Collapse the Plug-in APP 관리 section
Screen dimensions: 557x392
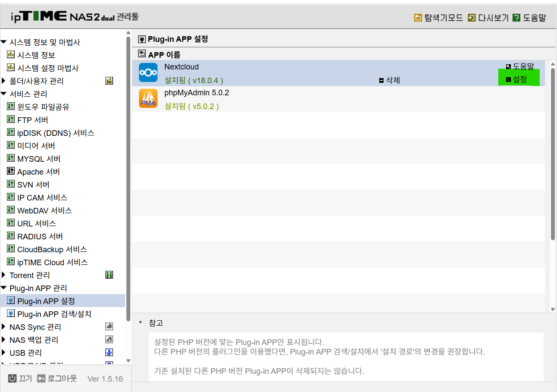tap(4, 288)
